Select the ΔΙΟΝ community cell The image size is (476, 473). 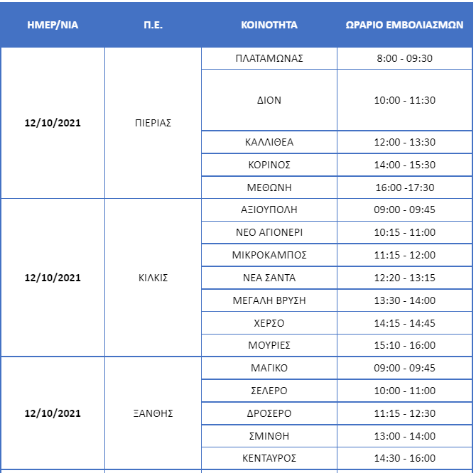(x=269, y=100)
